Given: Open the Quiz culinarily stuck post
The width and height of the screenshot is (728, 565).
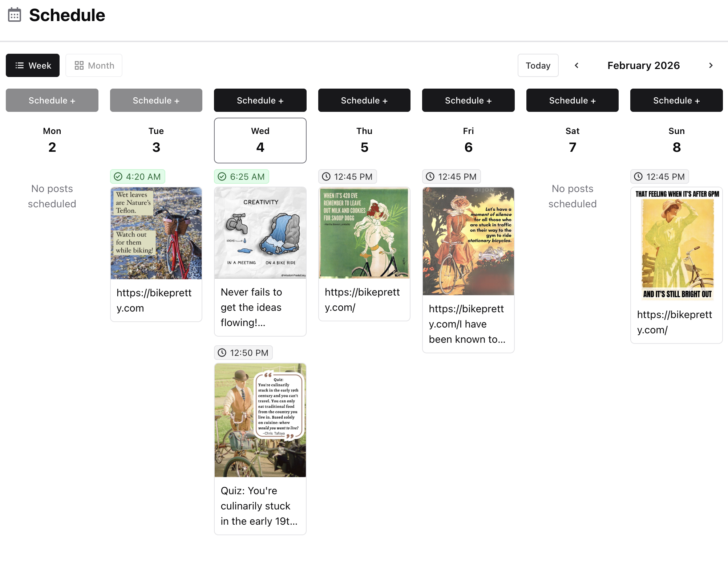Looking at the screenshot, I should [260, 449].
